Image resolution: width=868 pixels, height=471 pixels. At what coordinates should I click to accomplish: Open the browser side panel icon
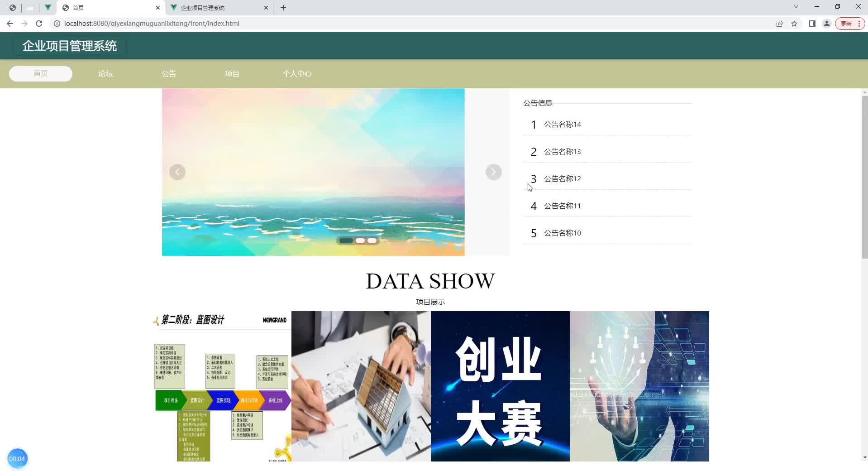[812, 24]
